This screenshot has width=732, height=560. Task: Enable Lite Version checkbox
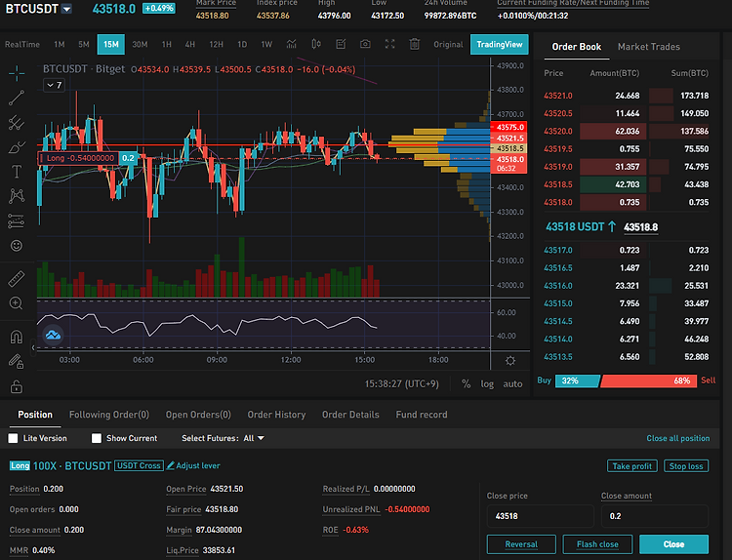(x=13, y=438)
